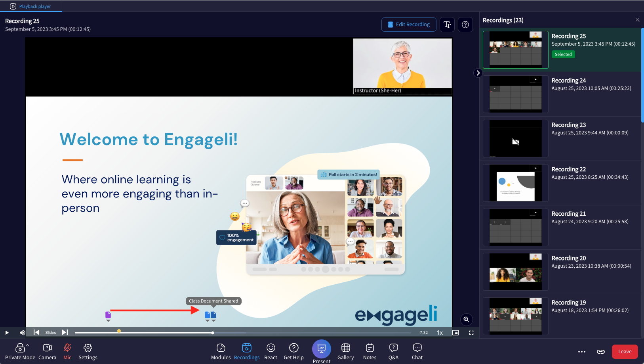Leave the session

point(625,352)
